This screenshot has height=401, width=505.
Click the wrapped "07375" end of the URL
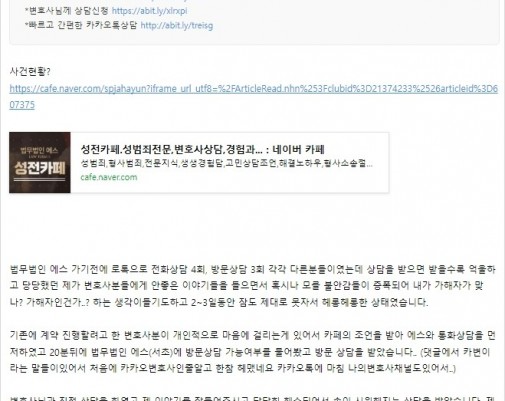pyautogui.click(x=22, y=105)
